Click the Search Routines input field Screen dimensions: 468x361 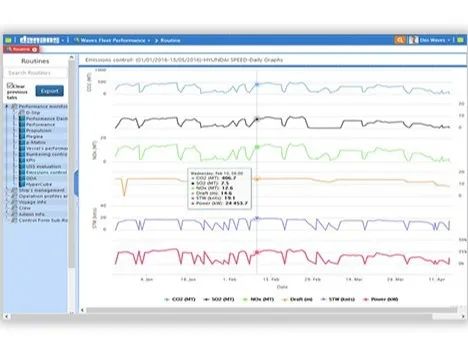[x=36, y=73]
